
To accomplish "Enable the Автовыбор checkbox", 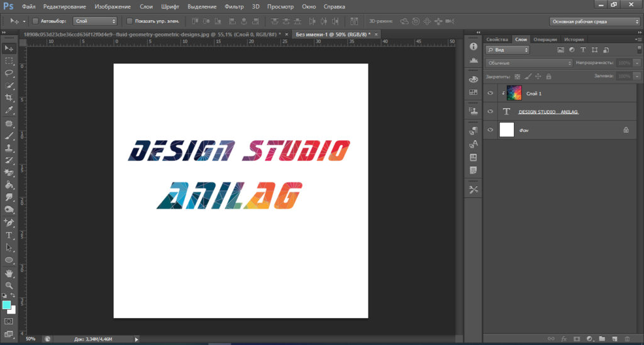I will coord(35,21).
